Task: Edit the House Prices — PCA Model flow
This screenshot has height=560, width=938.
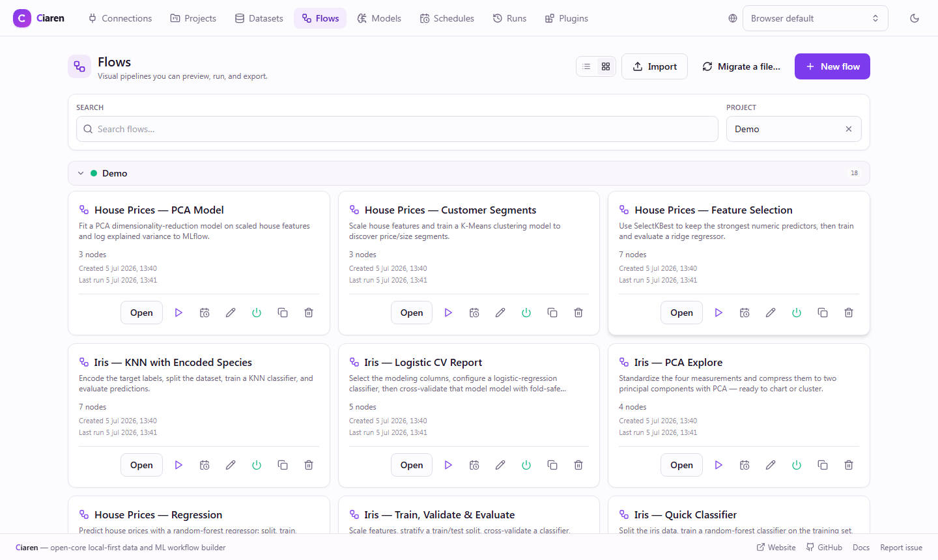Action: pyautogui.click(x=231, y=313)
